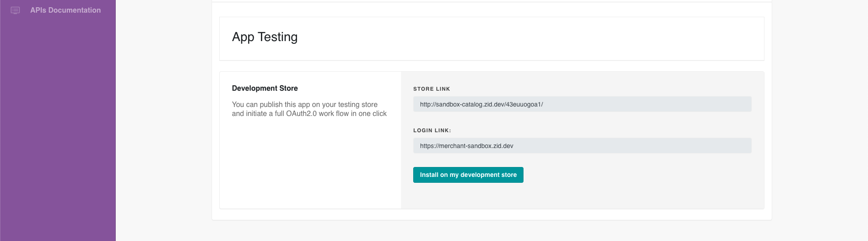Open the APIs Documentation sidebar link
Viewport: 868px width, 241px height.
pyautogui.click(x=66, y=10)
